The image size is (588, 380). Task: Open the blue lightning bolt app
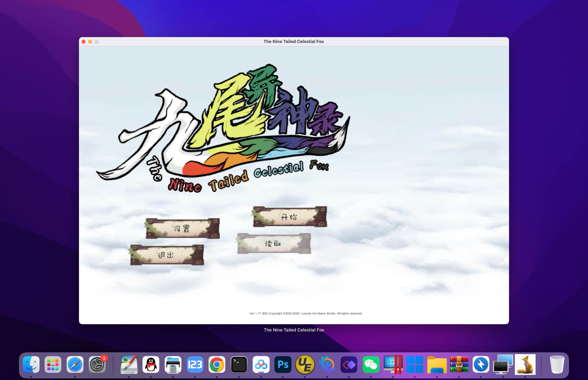point(481,364)
